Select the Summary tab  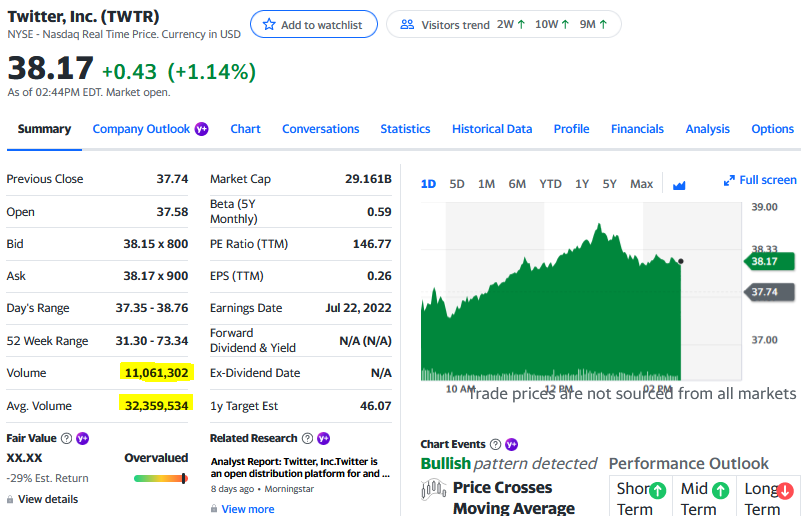pyautogui.click(x=44, y=129)
